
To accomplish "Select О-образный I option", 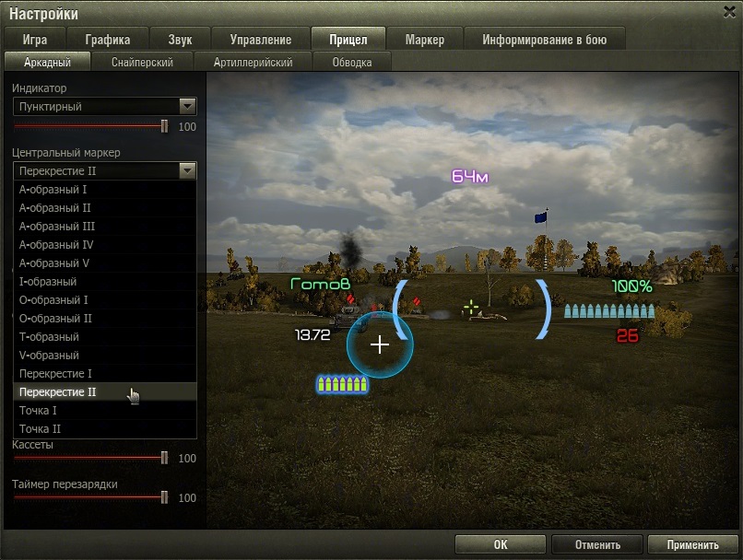I will pos(105,300).
